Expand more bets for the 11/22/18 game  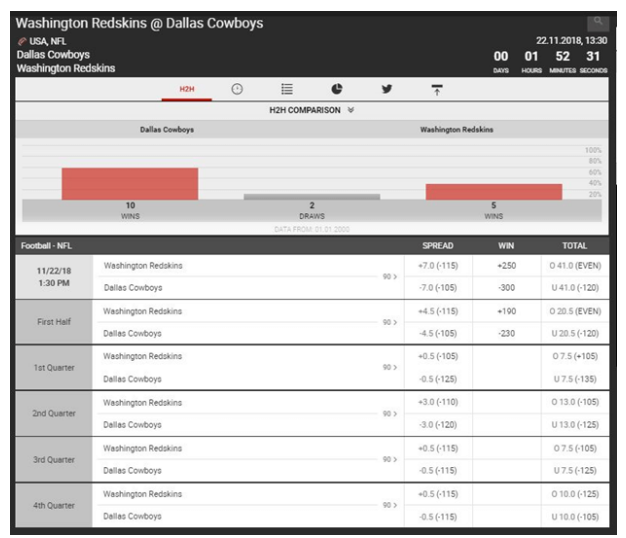[x=390, y=277]
